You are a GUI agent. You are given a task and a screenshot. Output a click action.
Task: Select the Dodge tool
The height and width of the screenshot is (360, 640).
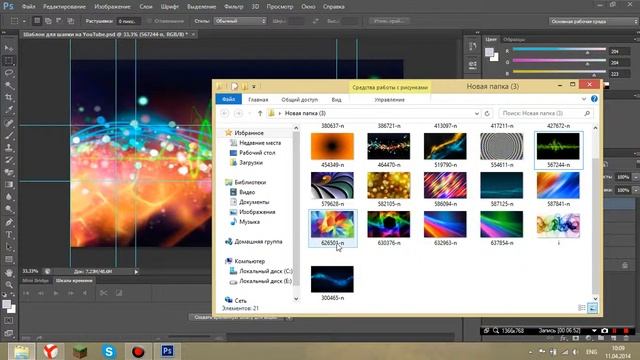coord(9,209)
